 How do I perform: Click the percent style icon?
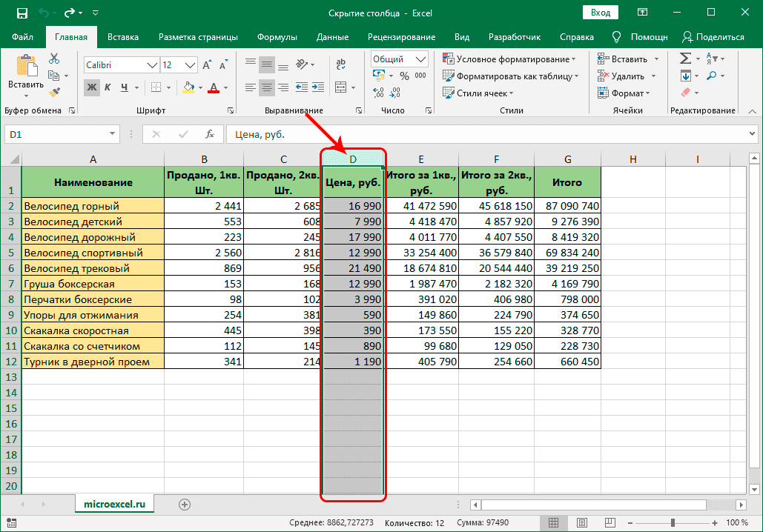point(404,76)
